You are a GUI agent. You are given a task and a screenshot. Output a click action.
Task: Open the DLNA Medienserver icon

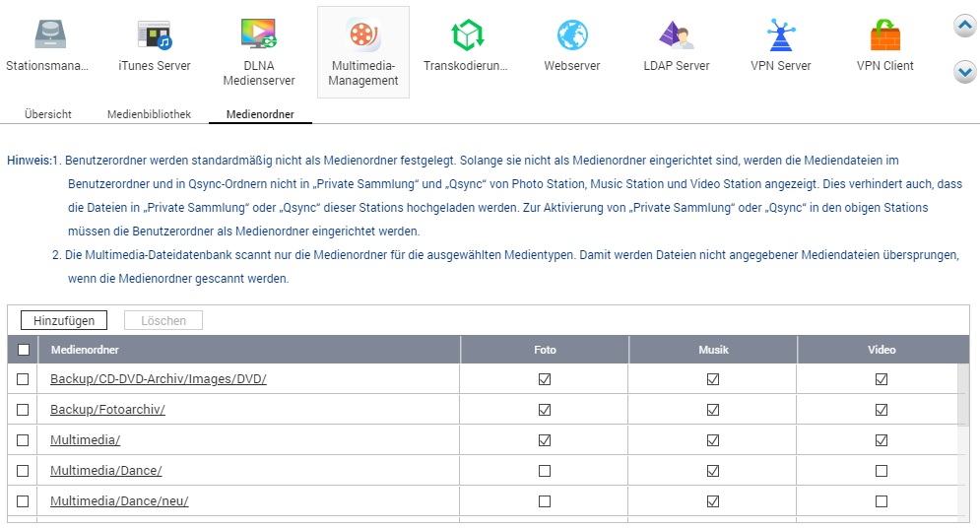[x=259, y=35]
